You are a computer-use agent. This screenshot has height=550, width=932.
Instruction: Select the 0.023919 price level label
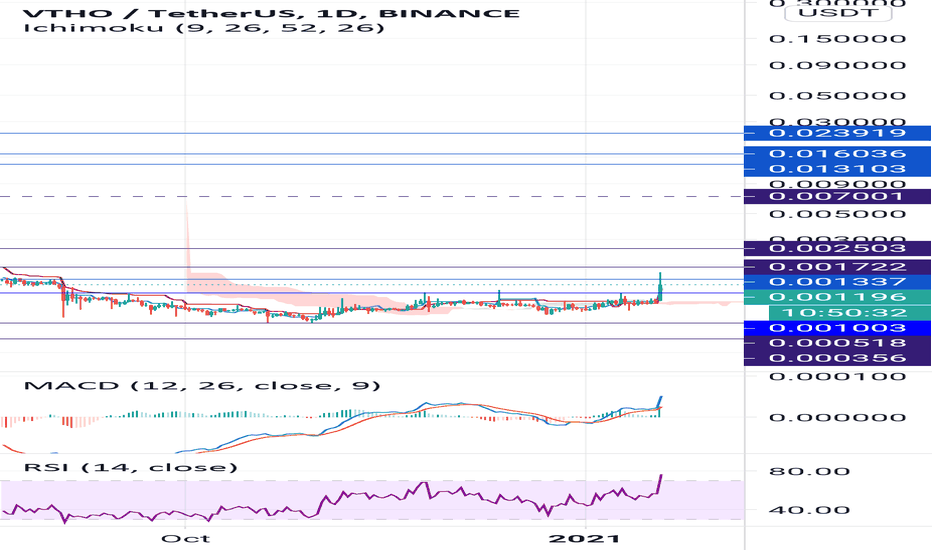click(837, 133)
